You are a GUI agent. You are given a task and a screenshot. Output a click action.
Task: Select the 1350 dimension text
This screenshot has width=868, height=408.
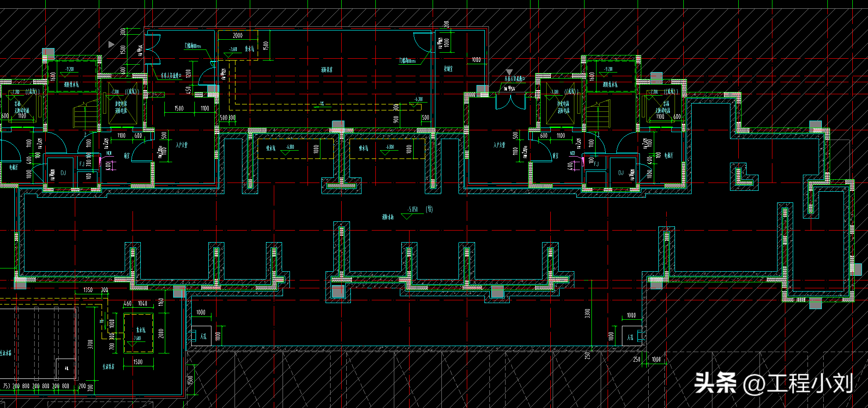pos(88,290)
